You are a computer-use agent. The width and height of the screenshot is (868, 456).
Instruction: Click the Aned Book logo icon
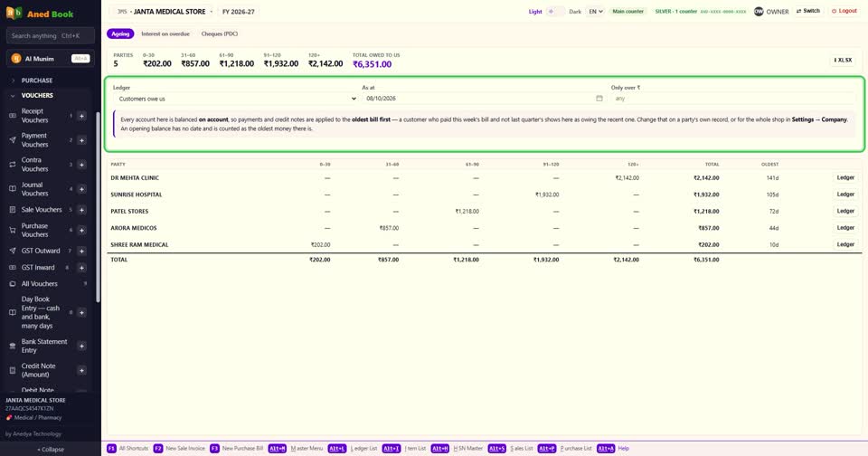[14, 13]
